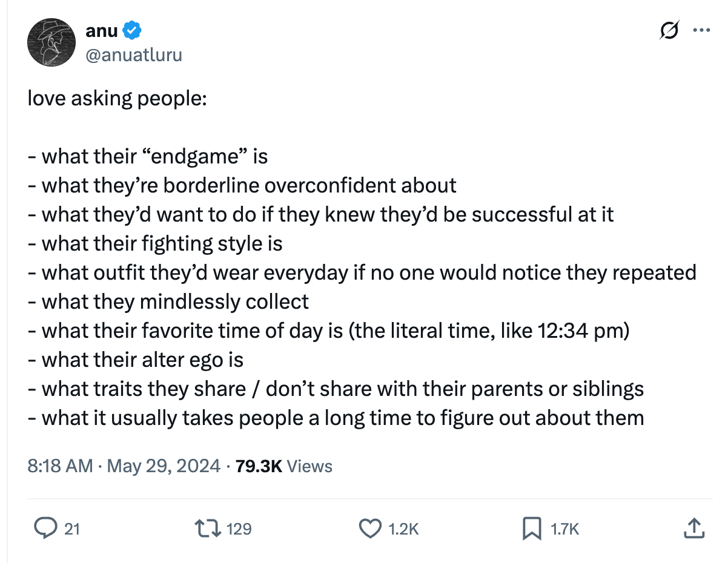Click the display name anu
728x563 pixels.
click(102, 30)
